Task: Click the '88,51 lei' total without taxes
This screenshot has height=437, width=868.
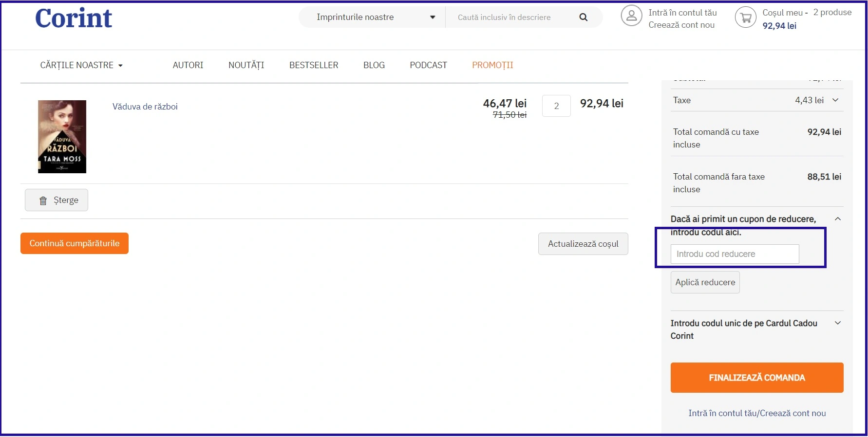Action: tap(824, 177)
